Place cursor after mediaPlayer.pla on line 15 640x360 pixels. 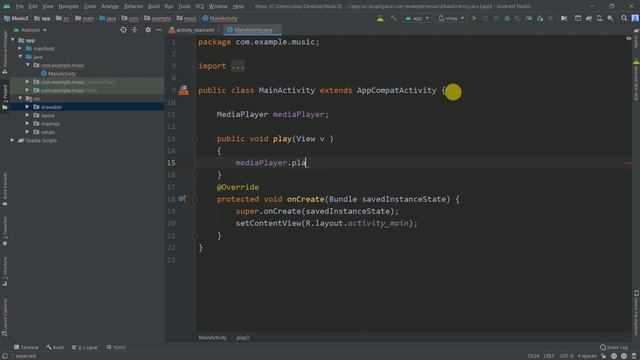click(307, 163)
